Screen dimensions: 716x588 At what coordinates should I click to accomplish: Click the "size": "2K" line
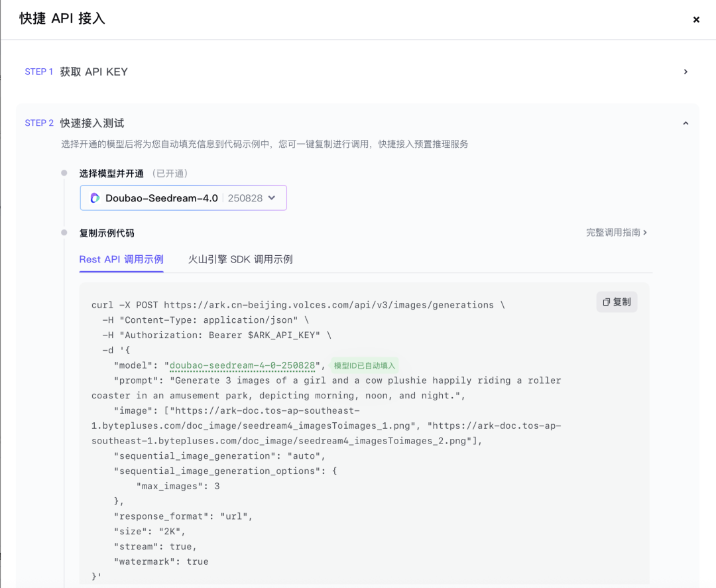(149, 531)
